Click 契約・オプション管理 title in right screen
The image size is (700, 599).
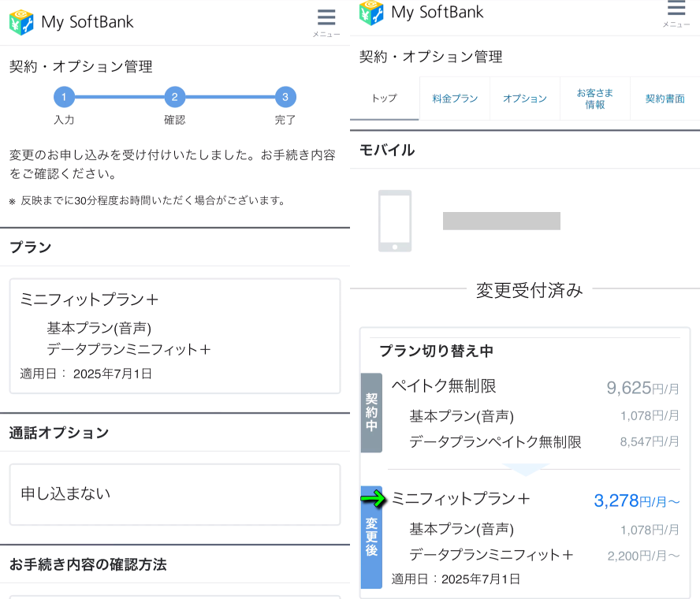pos(431,57)
